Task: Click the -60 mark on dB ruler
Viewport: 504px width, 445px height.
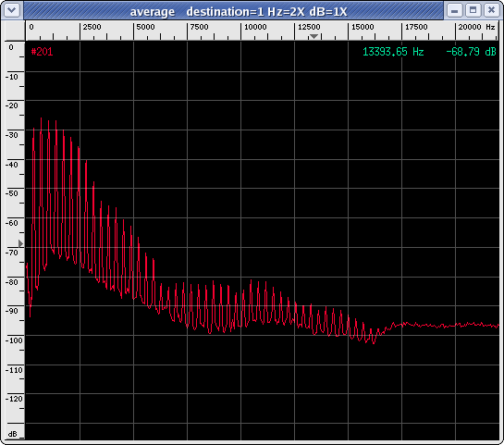Action: (x=12, y=223)
